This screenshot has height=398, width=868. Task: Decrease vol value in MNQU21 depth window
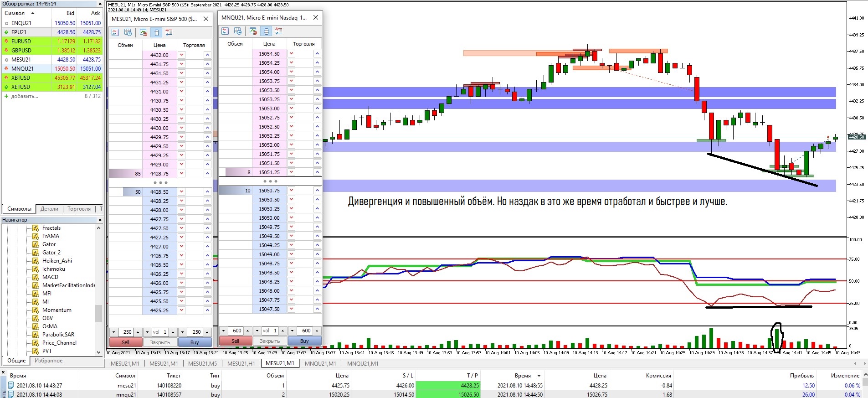point(257,331)
